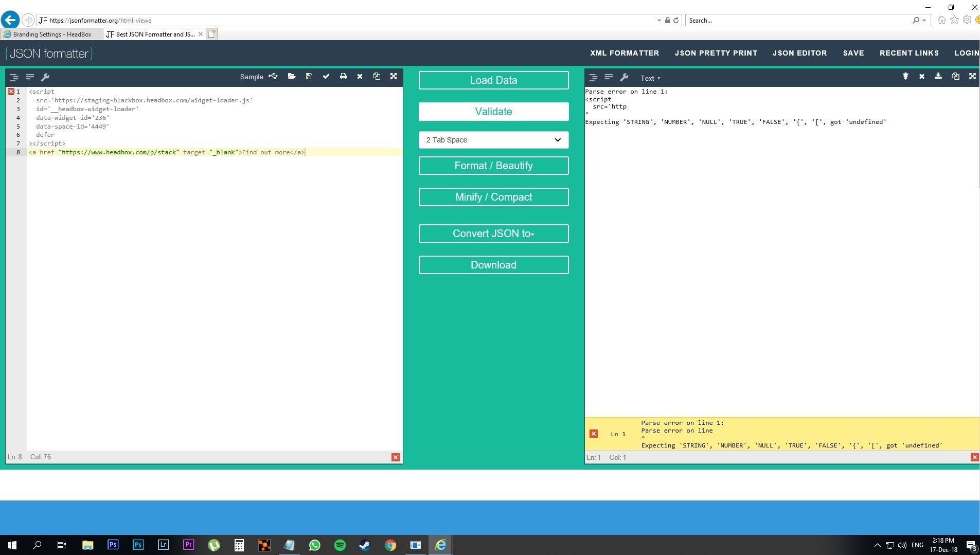Click the red error marker on line 1
Screen dimensions: 980x555
[11, 92]
